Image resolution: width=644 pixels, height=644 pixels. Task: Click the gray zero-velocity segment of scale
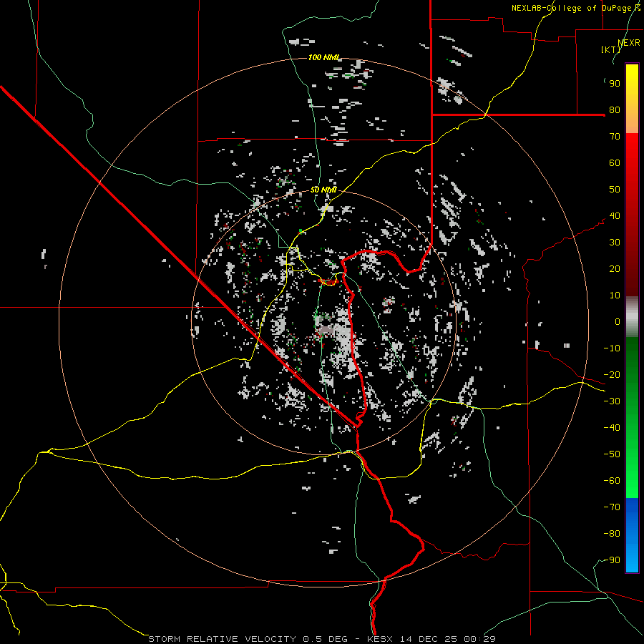coord(632,316)
